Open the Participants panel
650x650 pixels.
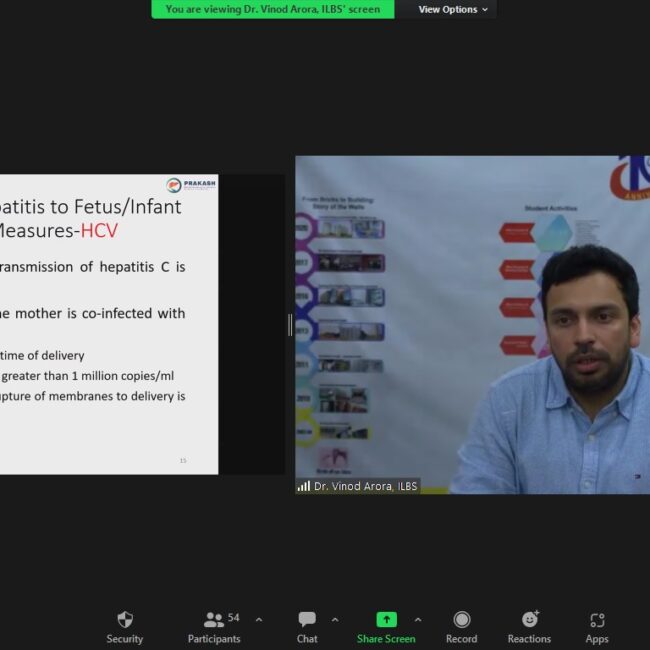[x=214, y=627]
